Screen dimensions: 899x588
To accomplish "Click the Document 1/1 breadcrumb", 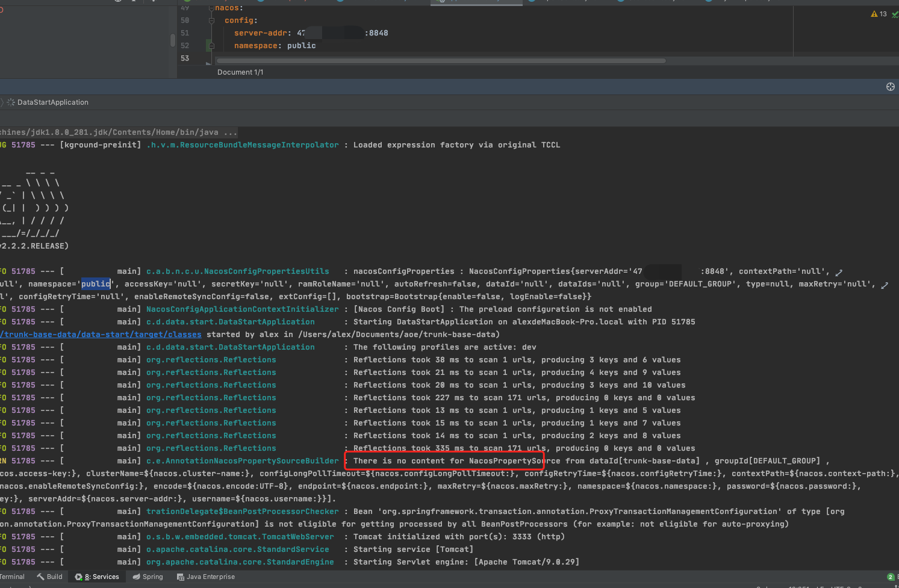I will (240, 72).
